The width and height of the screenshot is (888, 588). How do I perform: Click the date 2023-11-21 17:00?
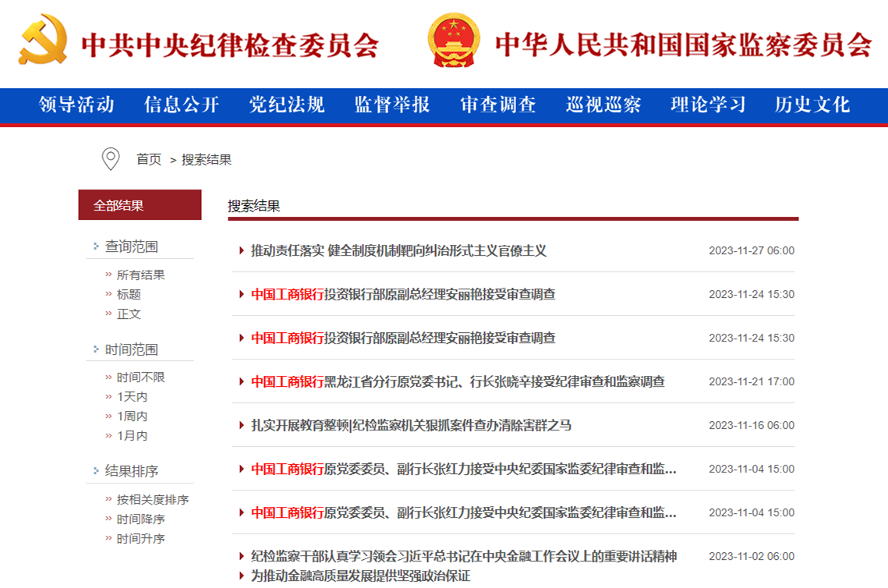pyautogui.click(x=752, y=381)
